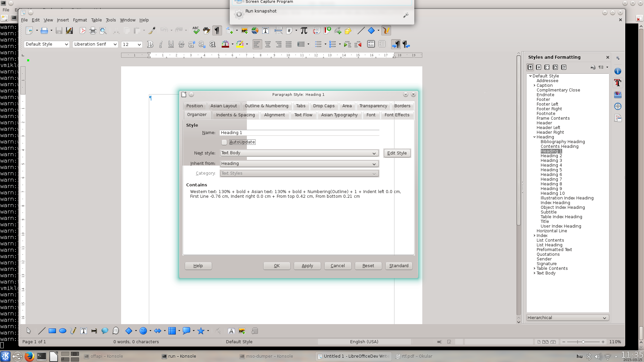Click the Clone Formatting paintbrush icon
The height and width of the screenshot is (362, 644).
(x=152, y=31)
